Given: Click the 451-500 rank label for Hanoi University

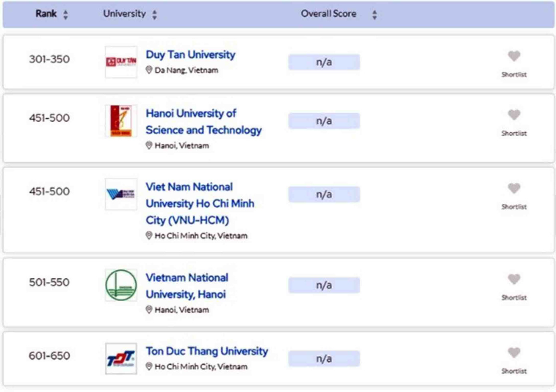Looking at the screenshot, I should [50, 118].
